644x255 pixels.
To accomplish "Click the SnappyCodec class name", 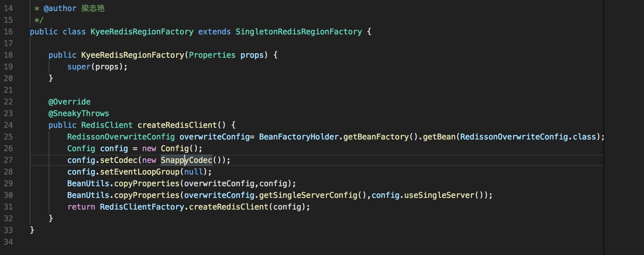I will click(187, 160).
